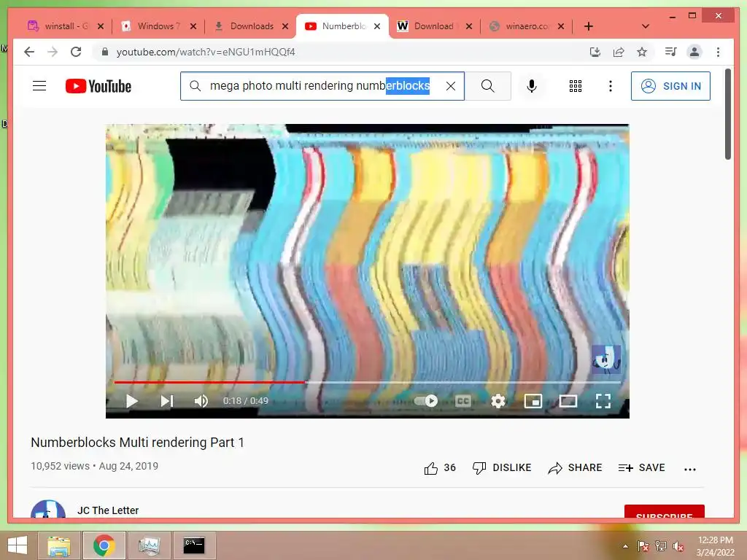The width and height of the screenshot is (747, 560).
Task: Open YouTube settings three-dot menu
Action: pyautogui.click(x=611, y=86)
